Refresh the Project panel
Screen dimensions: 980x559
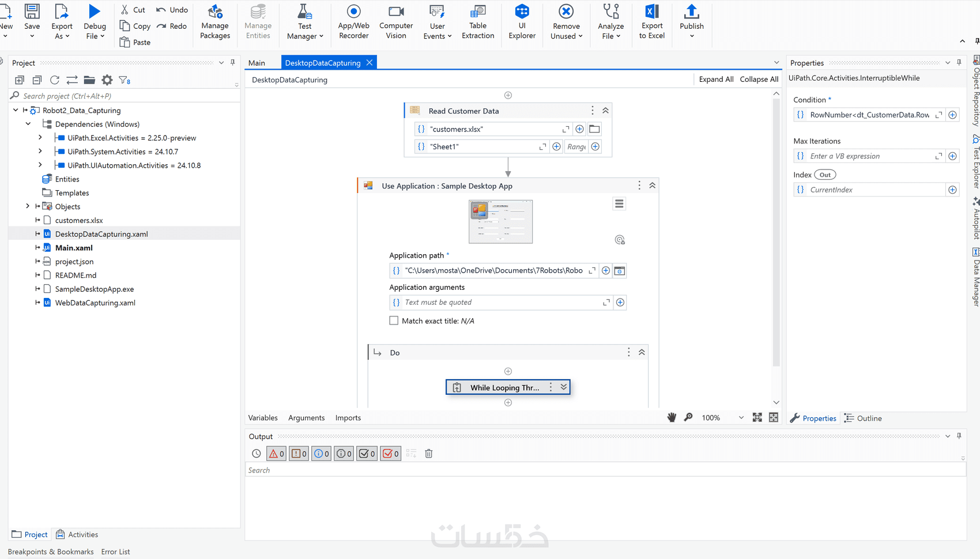pyautogui.click(x=55, y=80)
